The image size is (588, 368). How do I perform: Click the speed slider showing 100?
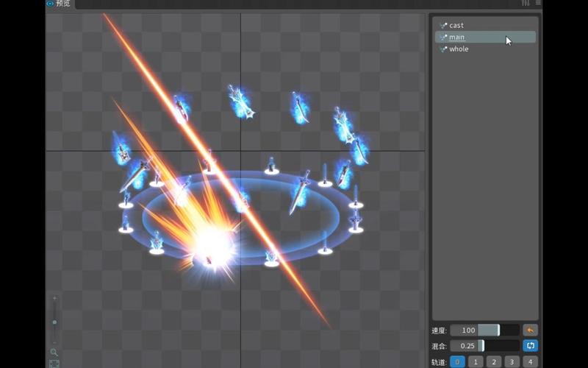pyautogui.click(x=475, y=330)
